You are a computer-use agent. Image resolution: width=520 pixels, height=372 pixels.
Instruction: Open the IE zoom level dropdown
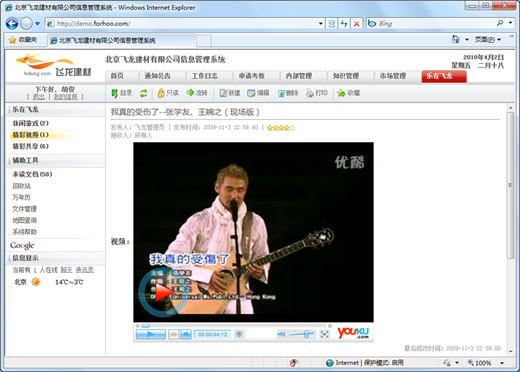pos(502,363)
